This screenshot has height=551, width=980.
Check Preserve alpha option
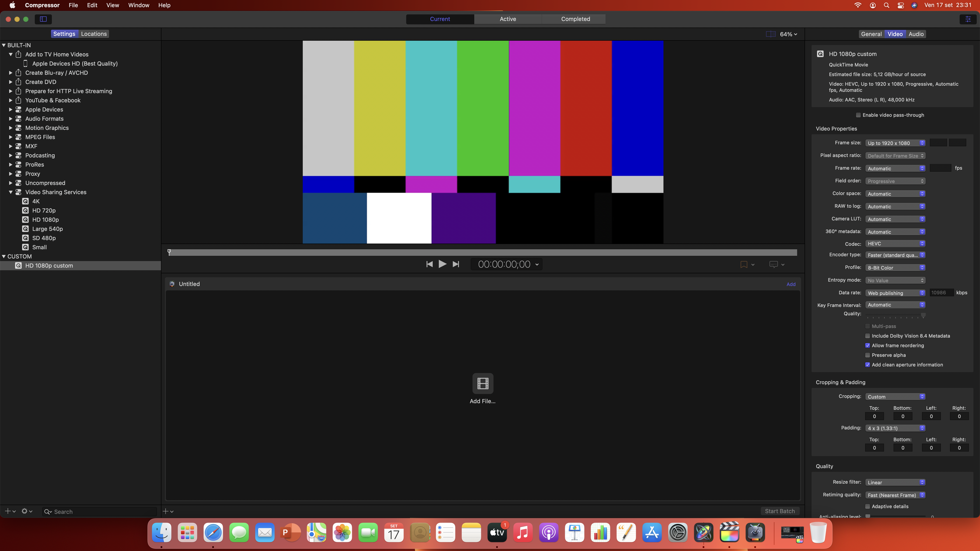(x=867, y=355)
